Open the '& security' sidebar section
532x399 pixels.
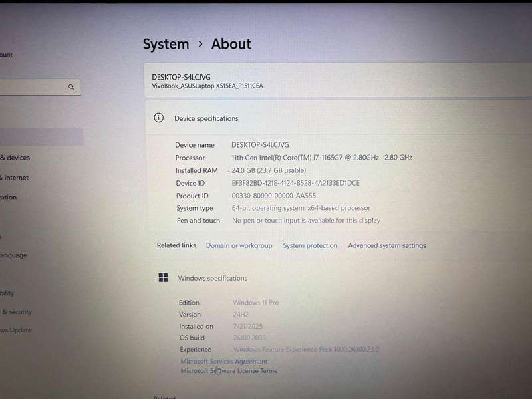[16, 311]
